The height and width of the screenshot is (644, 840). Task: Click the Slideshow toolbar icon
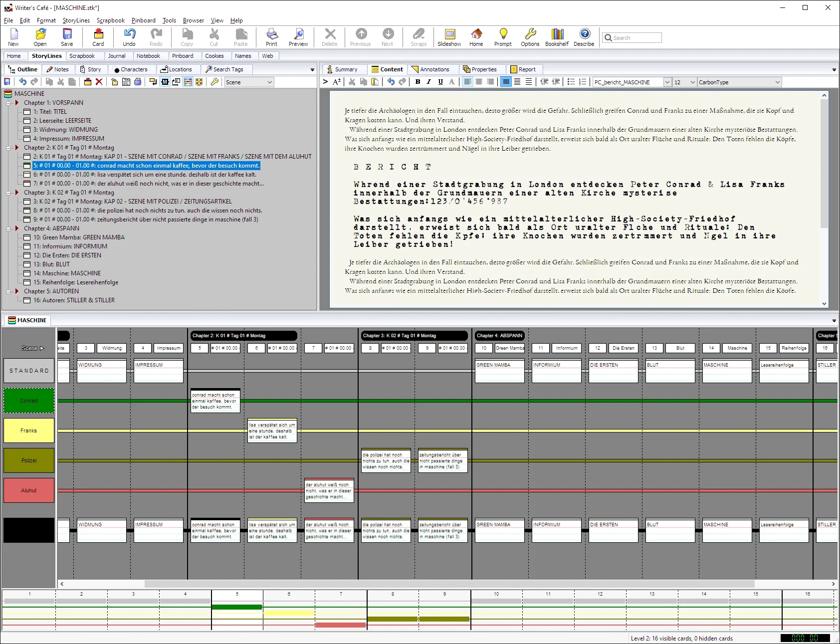pos(449,37)
